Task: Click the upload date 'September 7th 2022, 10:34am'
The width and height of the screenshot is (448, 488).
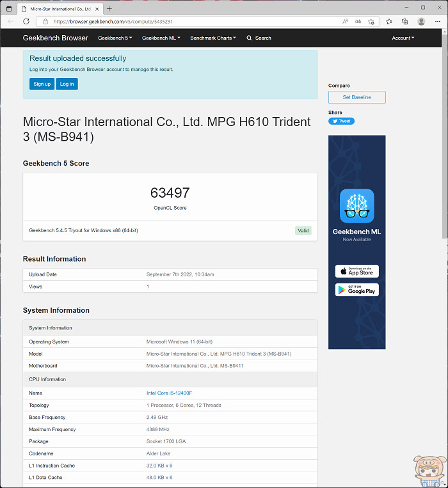Action: [x=180, y=274]
